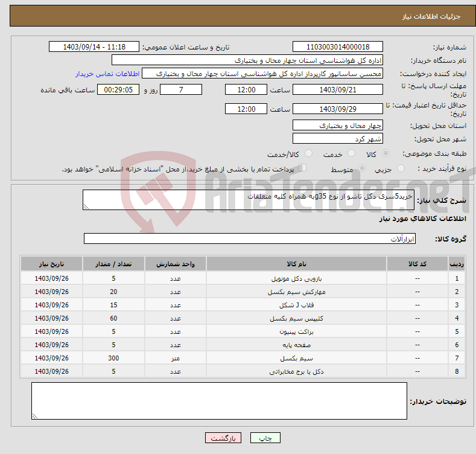Click the response deadline date 1403/09/21
The image size is (476, 454).
point(338,89)
